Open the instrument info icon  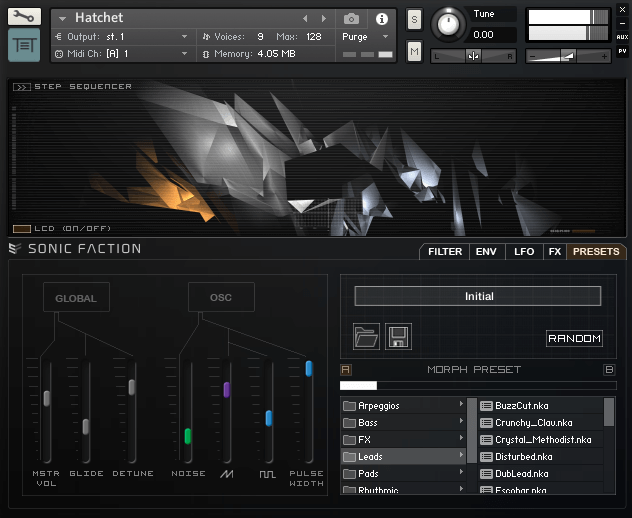click(381, 19)
